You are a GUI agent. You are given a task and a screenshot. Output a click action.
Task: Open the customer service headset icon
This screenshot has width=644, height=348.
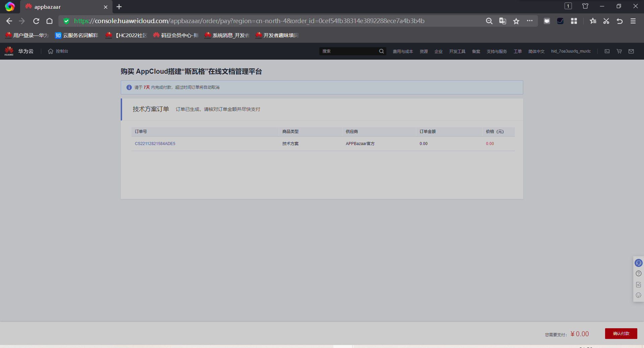pyautogui.click(x=639, y=263)
